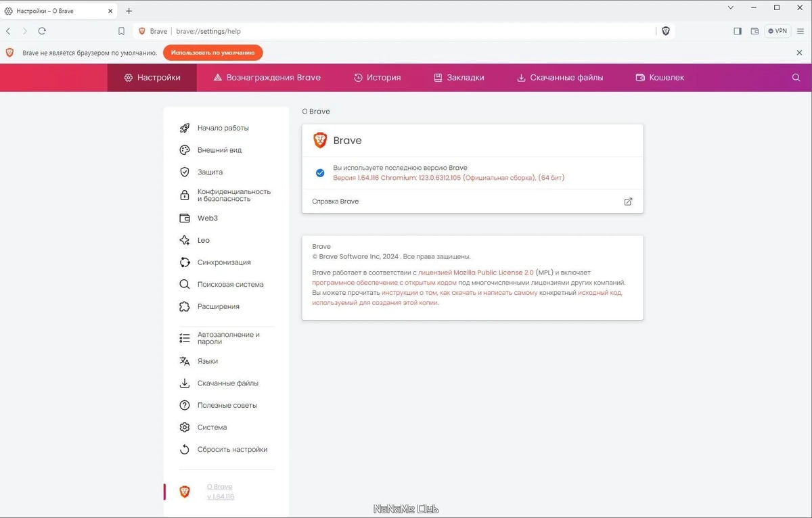Open 'программное обеспечение с открытым кодом' link

(384, 283)
